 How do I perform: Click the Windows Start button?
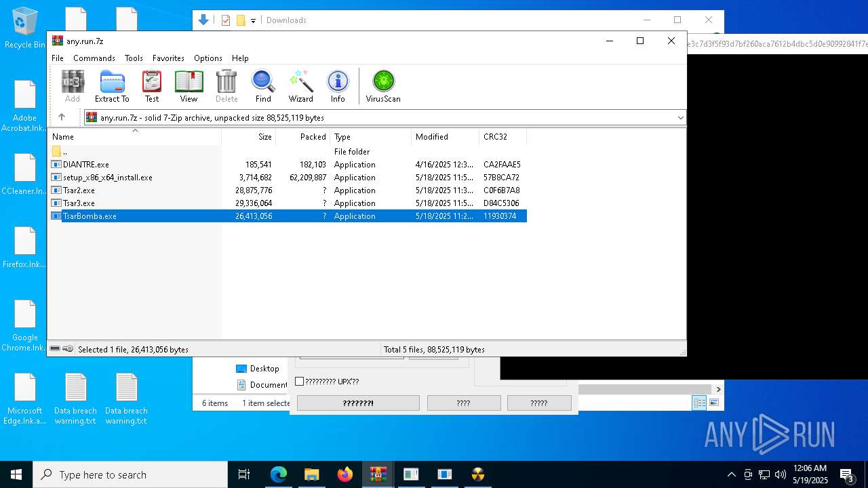(16, 474)
